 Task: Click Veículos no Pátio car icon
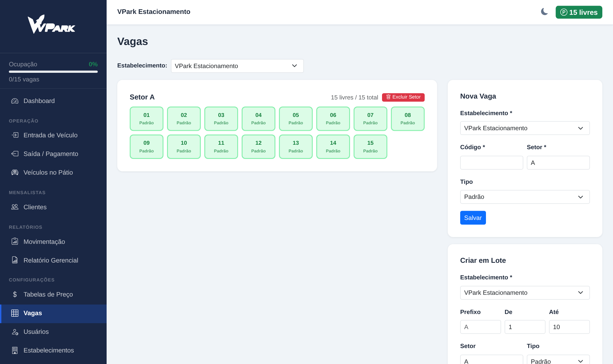[15, 173]
